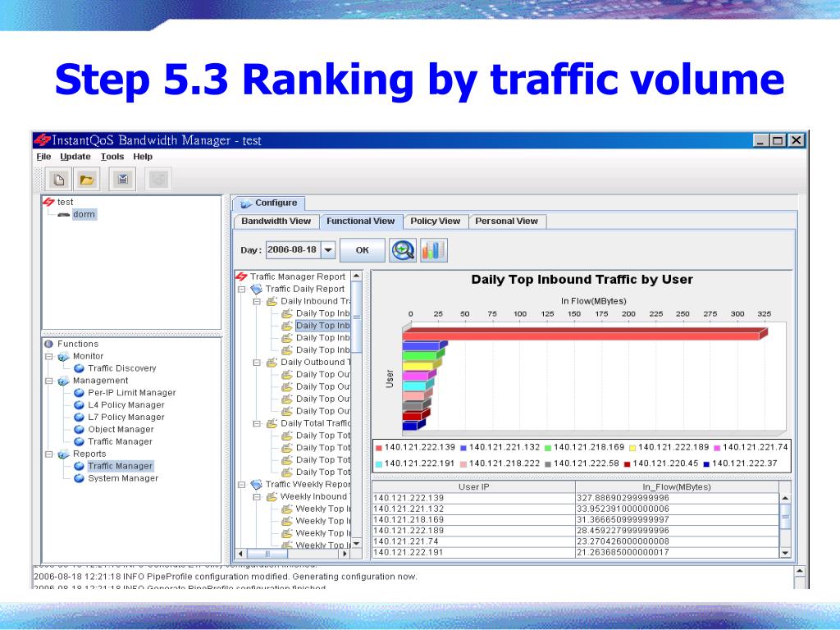The width and height of the screenshot is (840, 630).
Task: Click table cell 33.952391000000006
Action: 677,509
